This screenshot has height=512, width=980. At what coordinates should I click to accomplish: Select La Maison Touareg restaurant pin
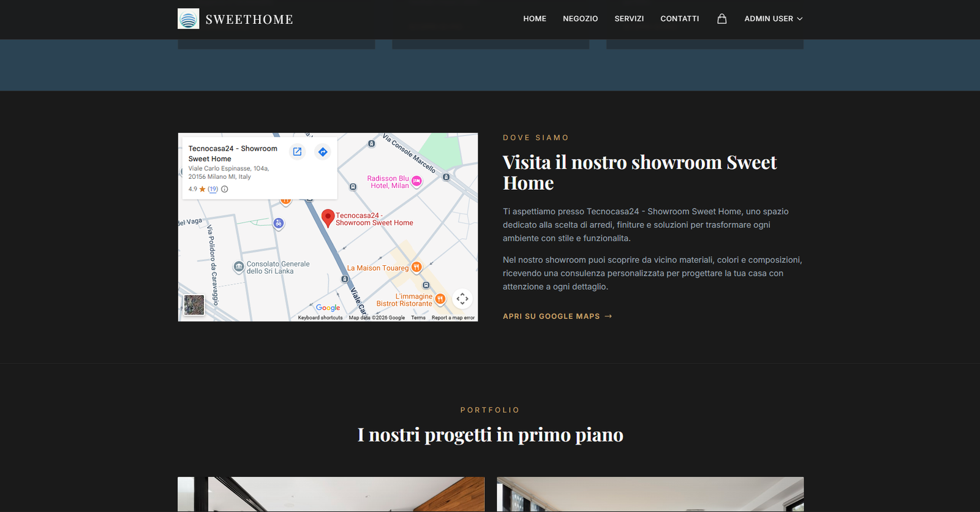[x=417, y=267]
